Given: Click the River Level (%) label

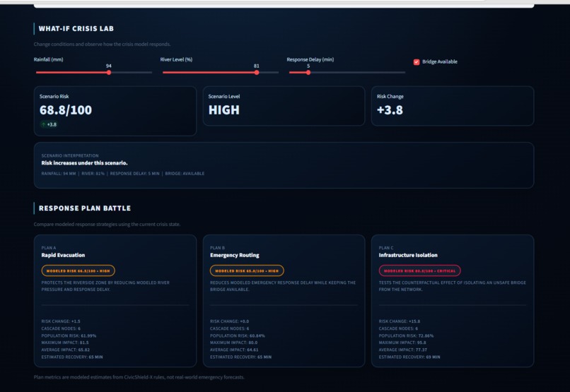Looking at the screenshot, I should tap(176, 59).
